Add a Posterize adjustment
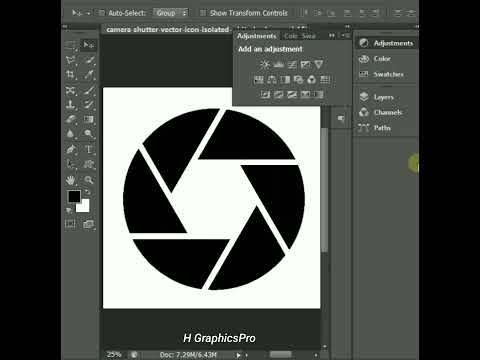Image resolution: width=480 pixels, height=360 pixels. tap(279, 95)
